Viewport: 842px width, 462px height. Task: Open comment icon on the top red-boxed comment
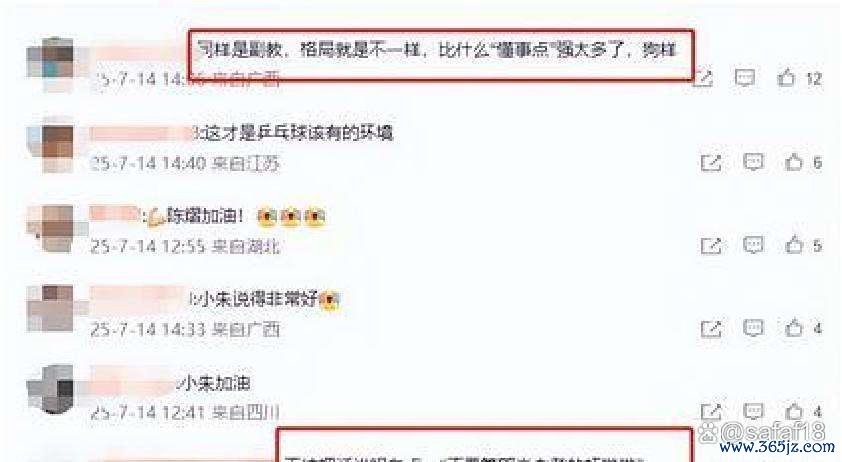click(745, 78)
